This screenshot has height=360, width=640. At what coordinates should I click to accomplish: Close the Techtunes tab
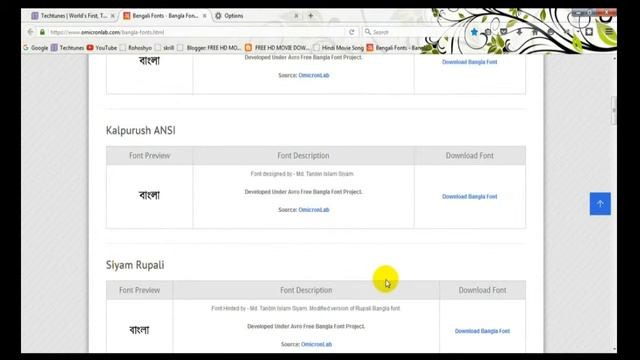pos(113,16)
